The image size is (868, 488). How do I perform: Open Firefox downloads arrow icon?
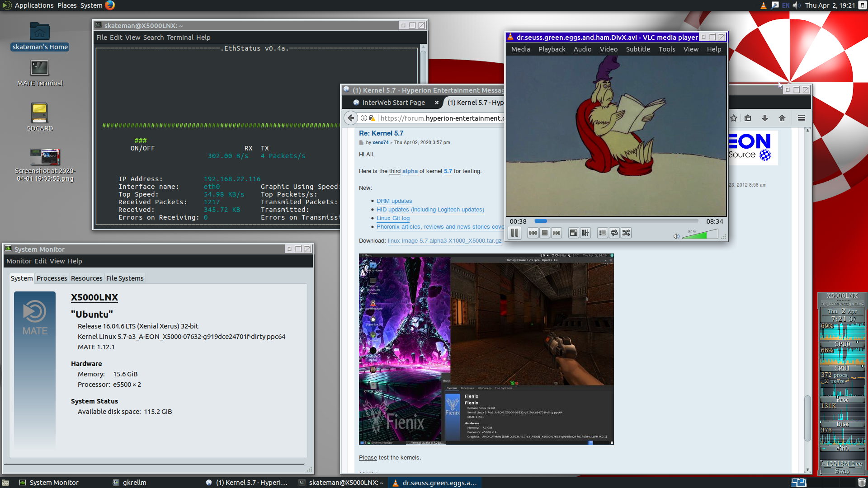(765, 118)
